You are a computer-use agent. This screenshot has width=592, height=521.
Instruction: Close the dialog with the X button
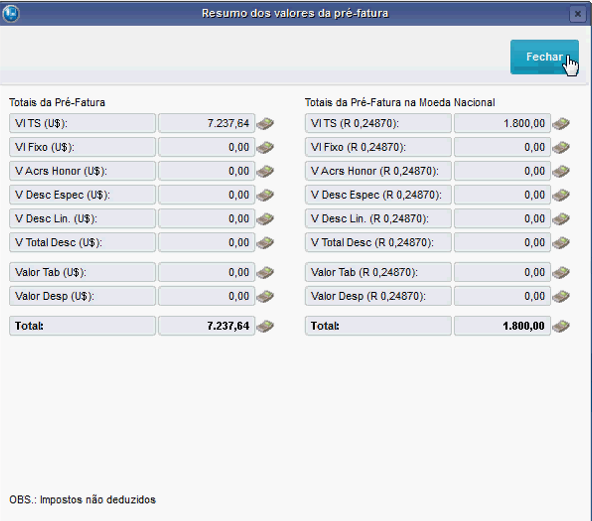pos(577,14)
